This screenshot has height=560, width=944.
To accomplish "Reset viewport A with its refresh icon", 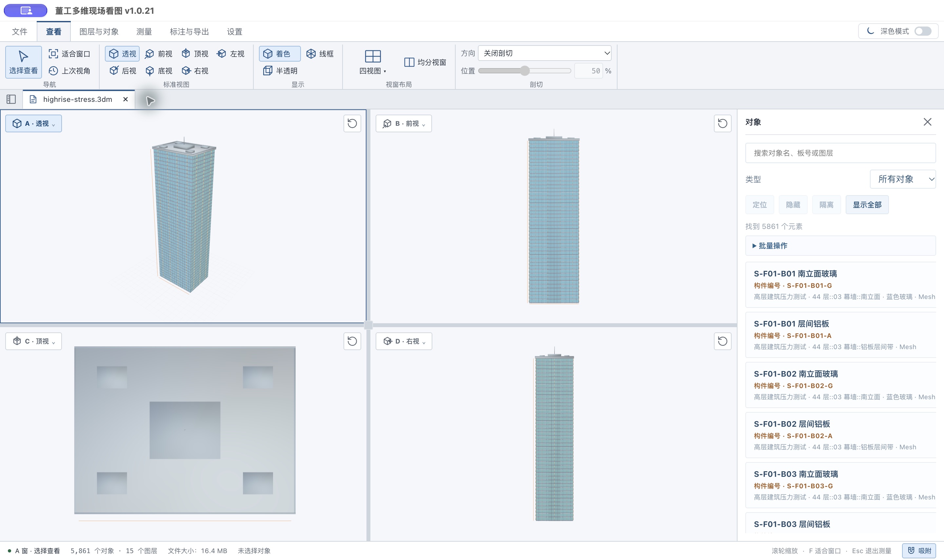I will [x=352, y=123].
